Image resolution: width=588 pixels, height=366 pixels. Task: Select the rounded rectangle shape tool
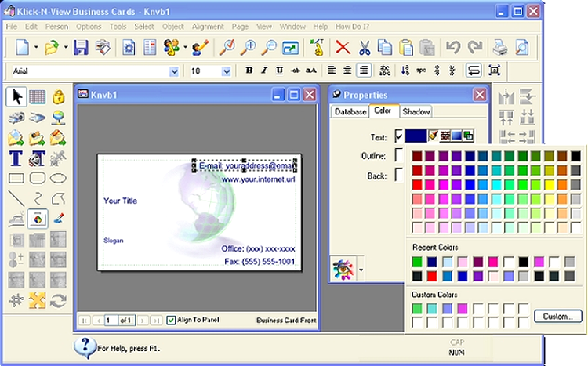pos(38,178)
